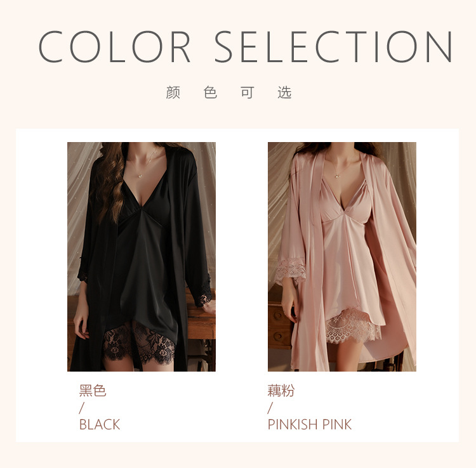Click the word COLOR in the title
This screenshot has height=468, width=476.
coord(114,47)
